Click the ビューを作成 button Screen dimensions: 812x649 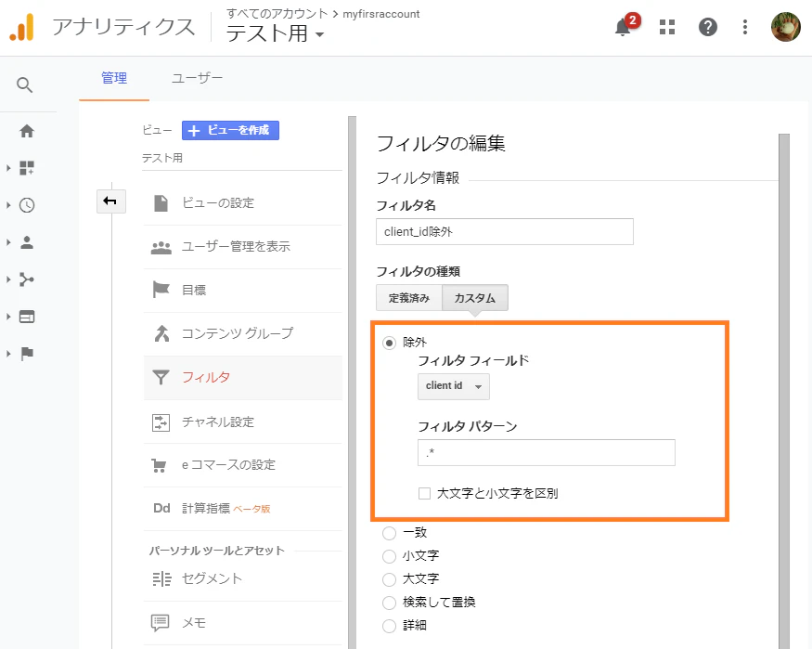tap(229, 130)
